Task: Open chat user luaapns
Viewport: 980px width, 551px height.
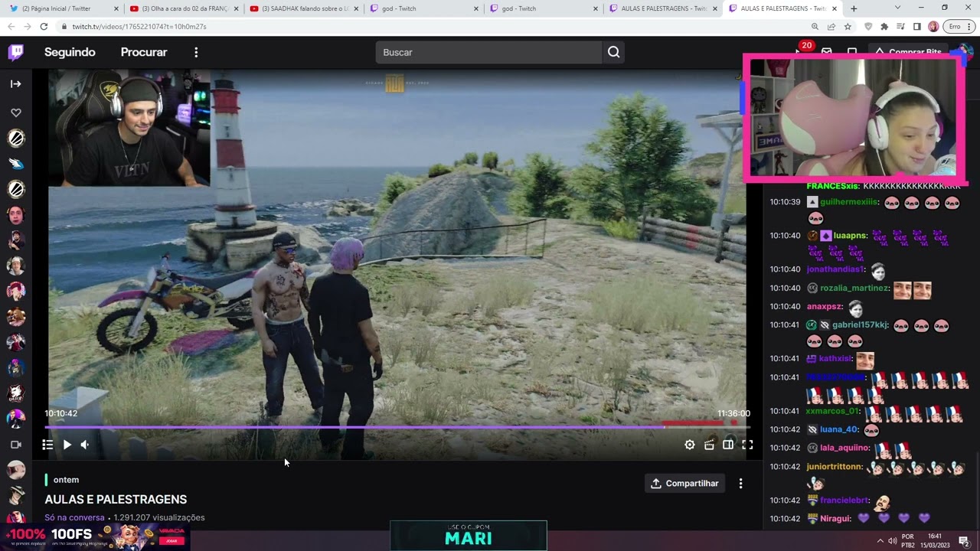Action: tap(851, 236)
